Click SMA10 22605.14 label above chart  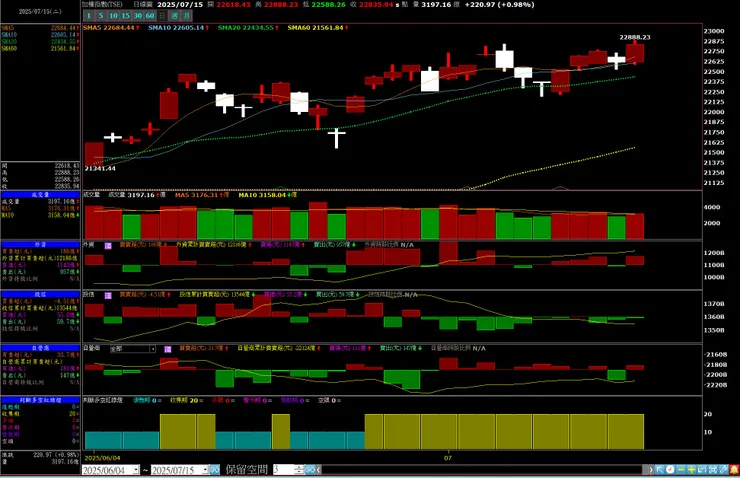pyautogui.click(x=176, y=28)
